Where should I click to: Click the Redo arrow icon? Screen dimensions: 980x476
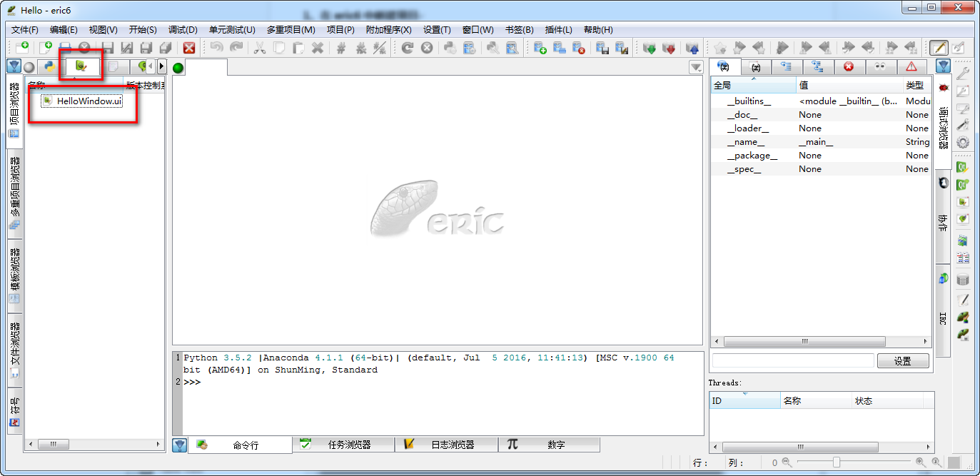(x=236, y=48)
